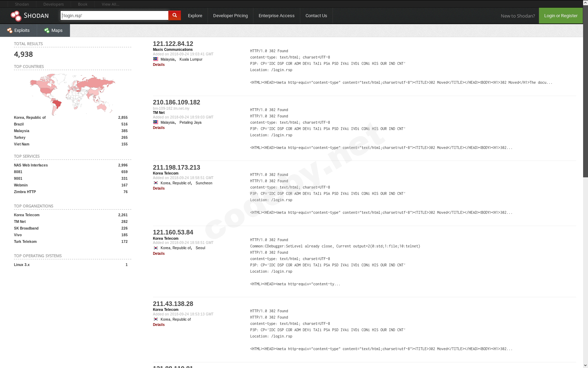This screenshot has height=368, width=588.
Task: Filter results by Korea, Republic of
Action: point(29,117)
